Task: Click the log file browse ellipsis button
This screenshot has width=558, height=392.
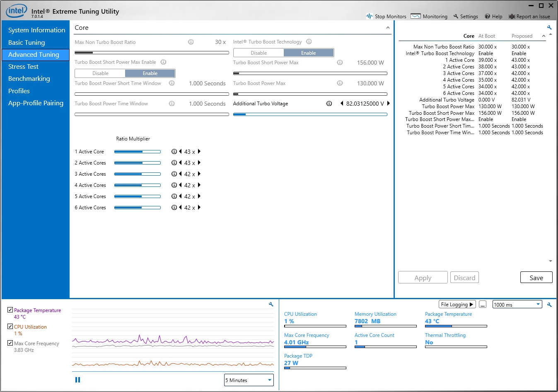Action: tap(482, 305)
